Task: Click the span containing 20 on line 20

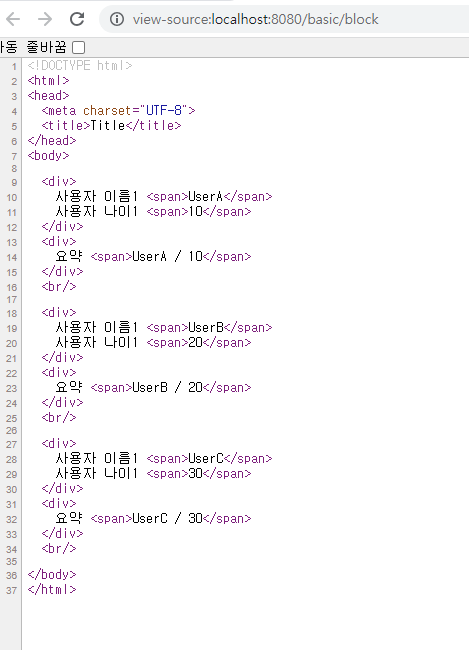Action: point(199,342)
